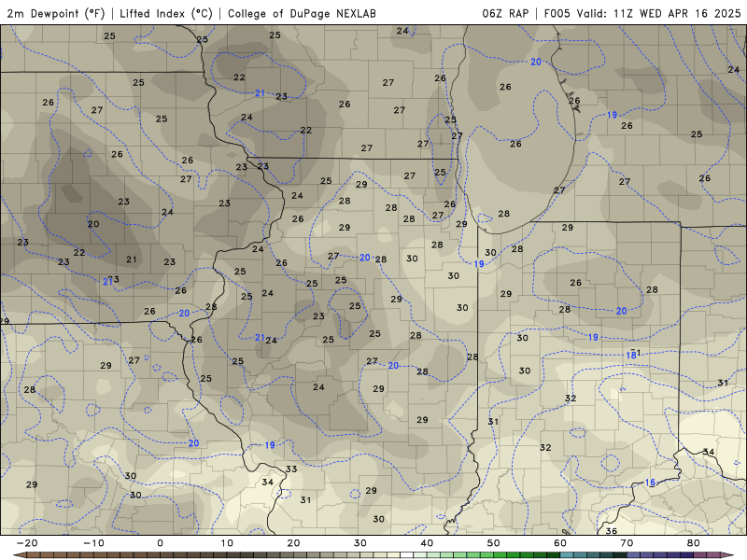Click the 40 label on the color scale

tap(427, 543)
